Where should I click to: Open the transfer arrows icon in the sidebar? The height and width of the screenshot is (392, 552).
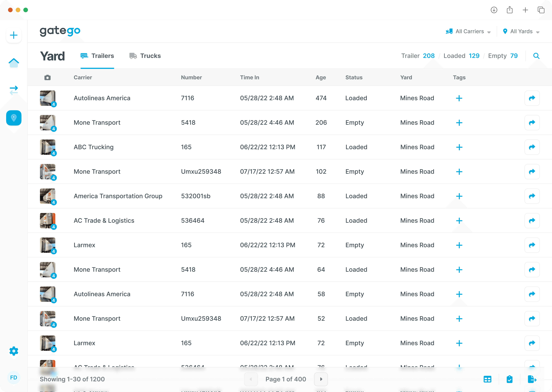click(x=14, y=90)
